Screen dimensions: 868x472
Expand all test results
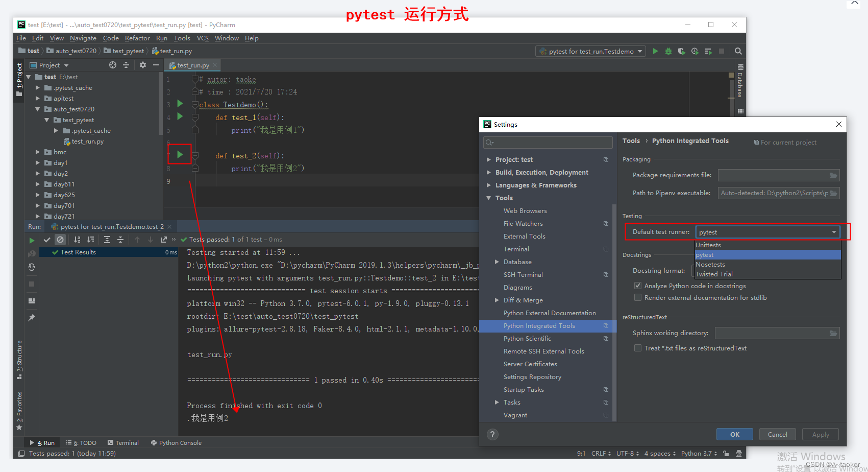[x=107, y=240]
